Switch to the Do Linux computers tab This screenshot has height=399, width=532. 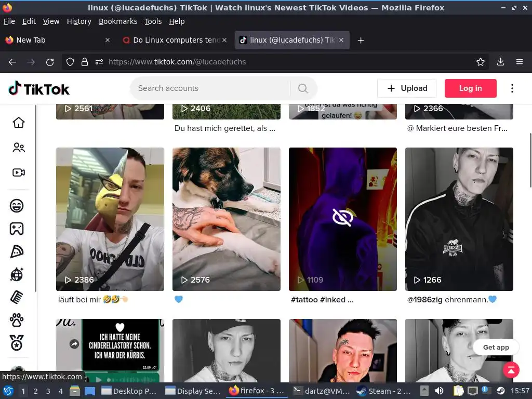pyautogui.click(x=175, y=40)
